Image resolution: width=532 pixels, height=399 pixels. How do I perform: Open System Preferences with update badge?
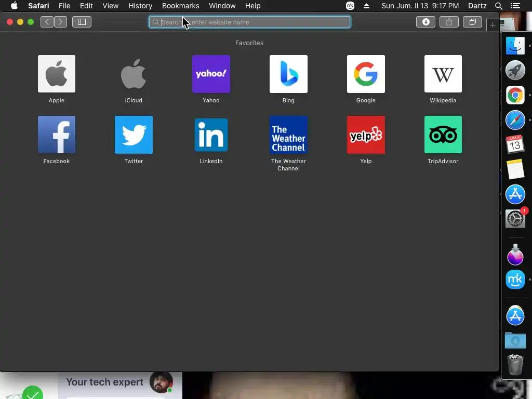pyautogui.click(x=515, y=219)
